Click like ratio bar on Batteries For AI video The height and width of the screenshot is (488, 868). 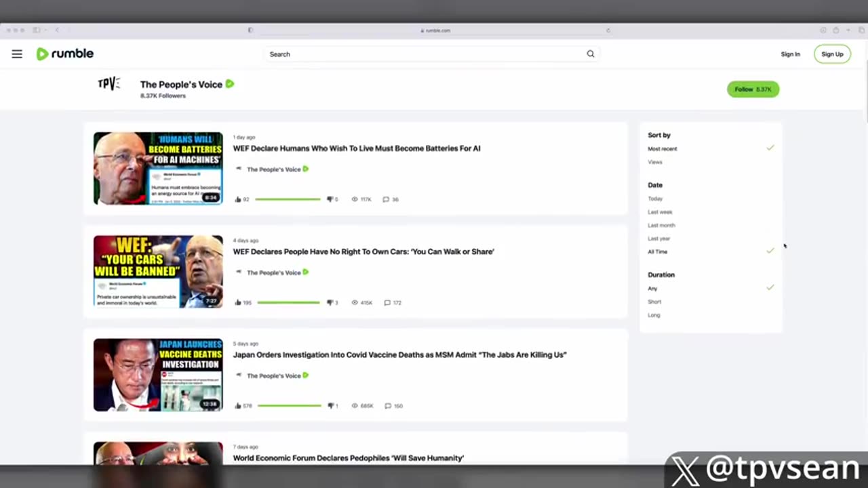(288, 199)
